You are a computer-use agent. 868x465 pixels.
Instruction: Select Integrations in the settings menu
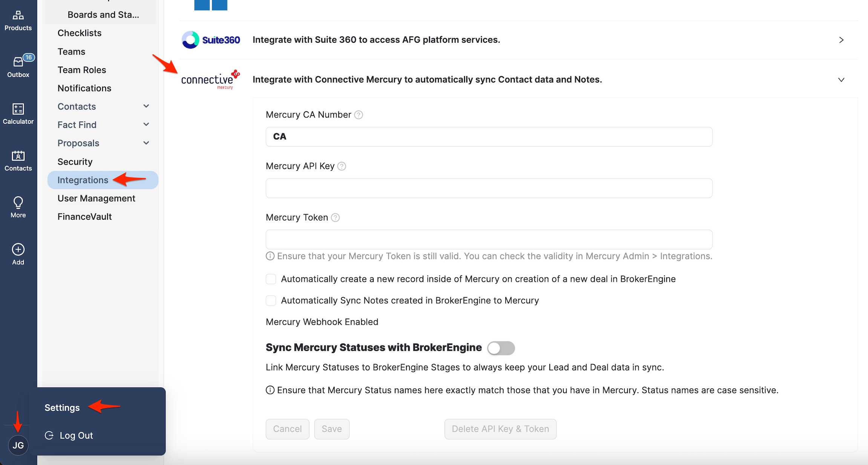pos(83,180)
